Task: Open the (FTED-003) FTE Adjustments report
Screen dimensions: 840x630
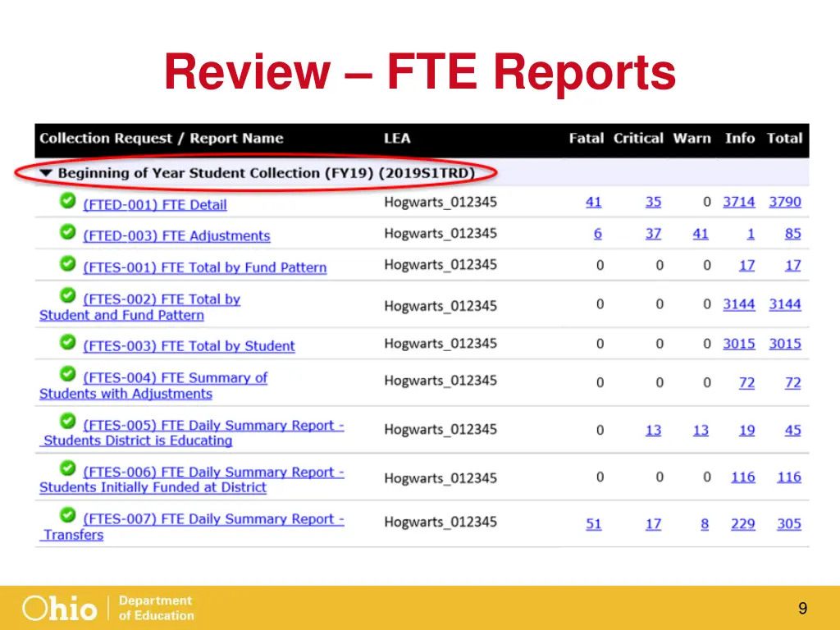Action: point(177,235)
